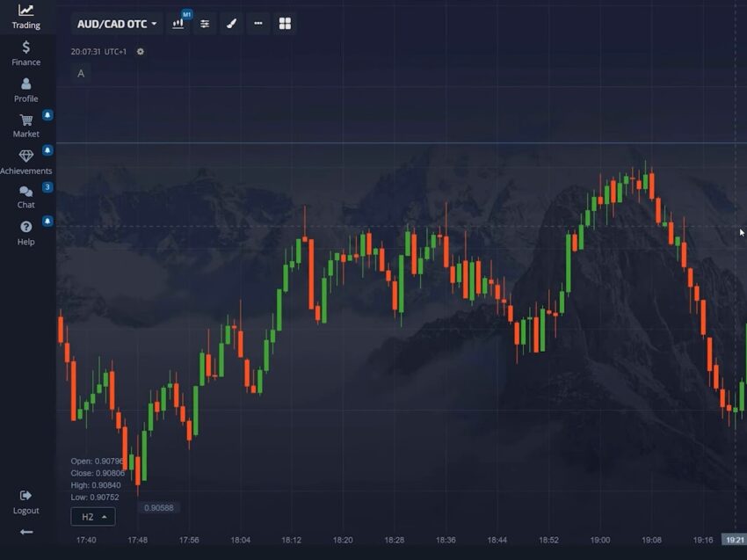
Task: Open the Chat panel
Action: [x=25, y=197]
